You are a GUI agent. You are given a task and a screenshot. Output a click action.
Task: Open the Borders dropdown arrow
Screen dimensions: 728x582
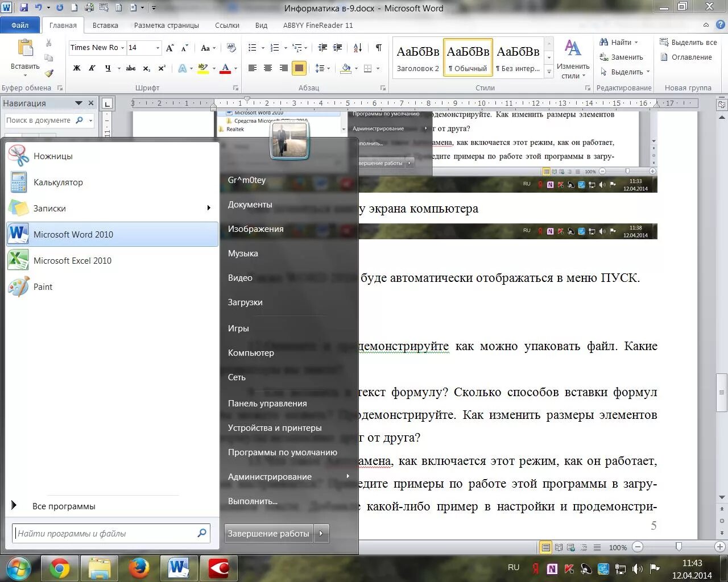point(379,68)
